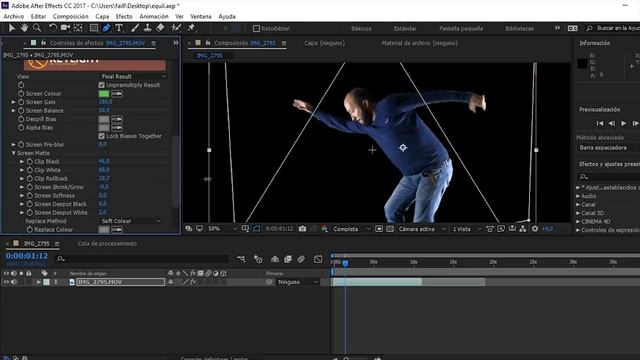Expand the Screen Balance property
Viewport: 640px width, 360px height.
(13, 111)
